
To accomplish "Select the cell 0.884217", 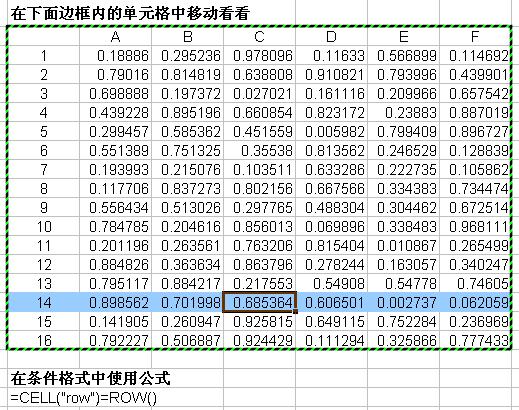I will pos(187,283).
